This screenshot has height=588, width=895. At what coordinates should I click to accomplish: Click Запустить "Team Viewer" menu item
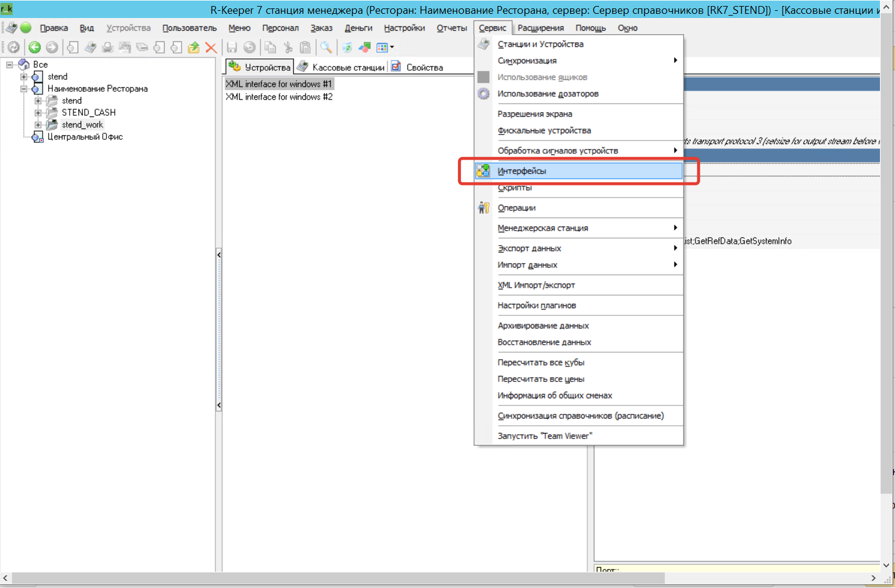coord(544,436)
